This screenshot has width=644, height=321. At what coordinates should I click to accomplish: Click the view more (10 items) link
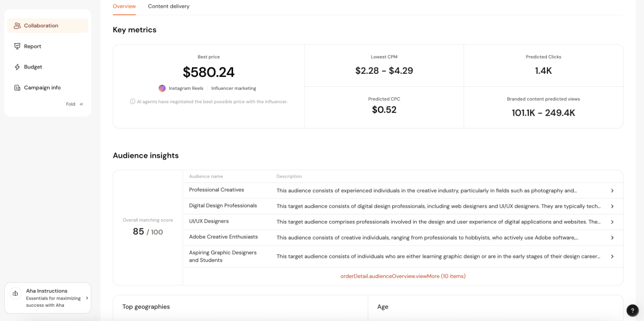click(x=402, y=276)
